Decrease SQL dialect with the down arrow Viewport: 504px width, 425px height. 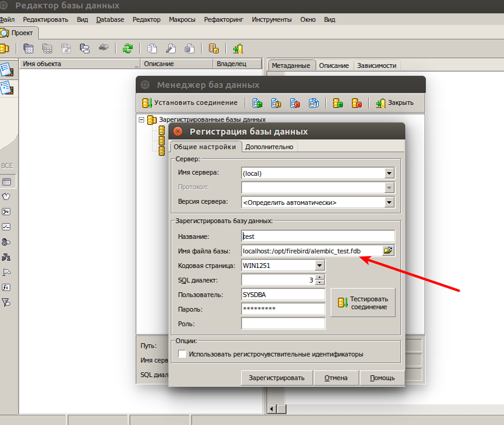(x=319, y=283)
